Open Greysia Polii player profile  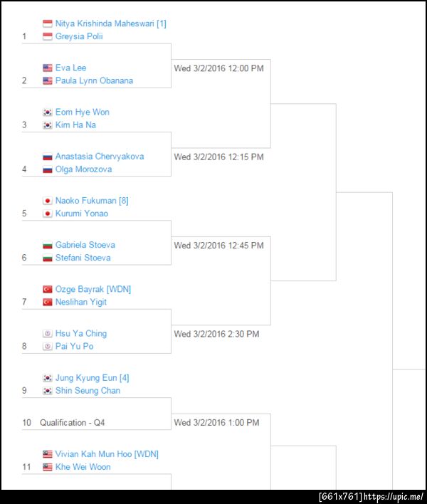point(79,36)
